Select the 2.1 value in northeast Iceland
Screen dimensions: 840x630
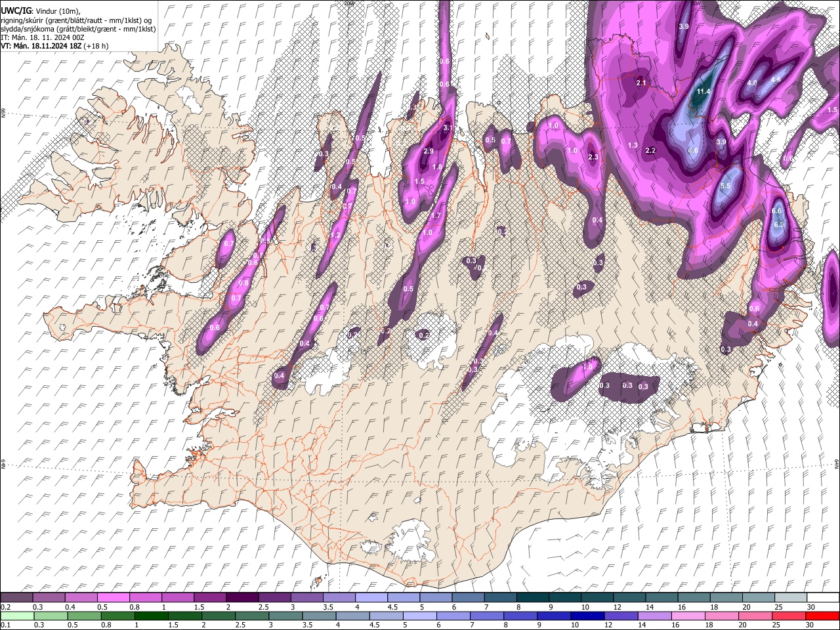pyautogui.click(x=642, y=83)
